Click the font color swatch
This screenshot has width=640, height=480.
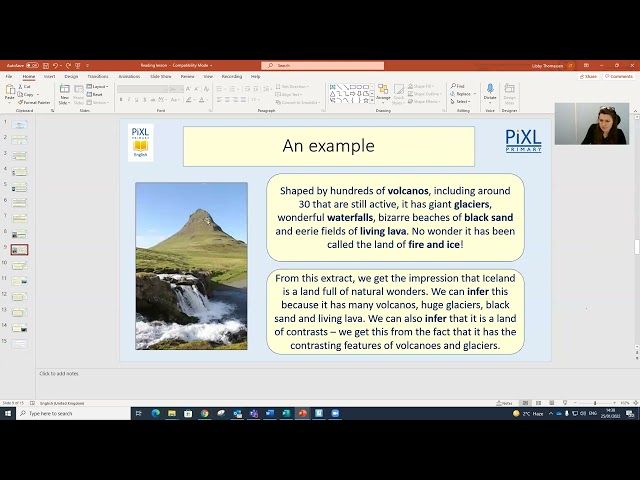coord(201,100)
